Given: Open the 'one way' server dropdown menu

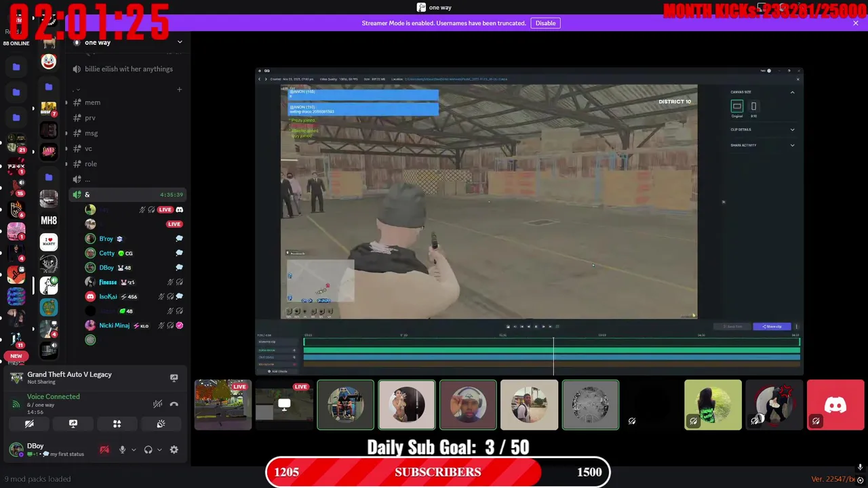Looking at the screenshot, I should coord(180,42).
